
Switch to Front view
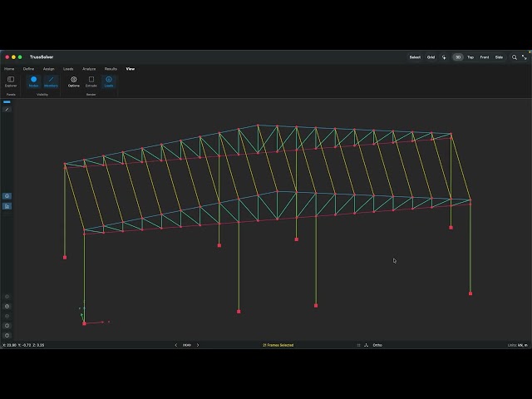[x=484, y=57]
